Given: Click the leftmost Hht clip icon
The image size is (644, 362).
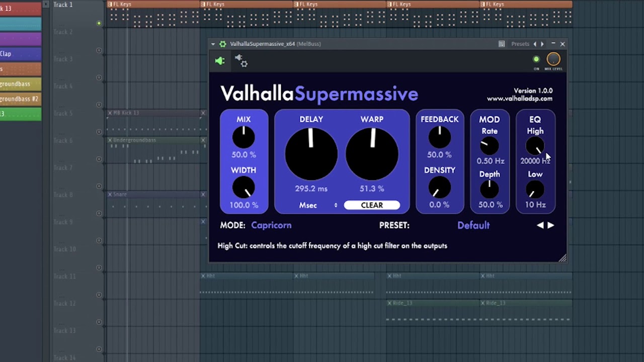Looking at the screenshot, I should coord(203,276).
